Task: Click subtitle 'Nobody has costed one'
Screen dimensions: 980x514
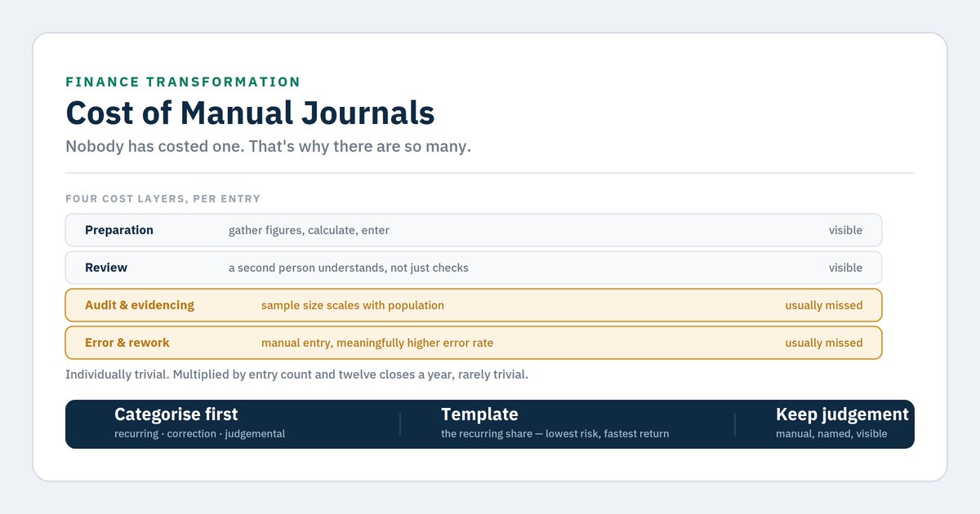Action: [x=268, y=147]
